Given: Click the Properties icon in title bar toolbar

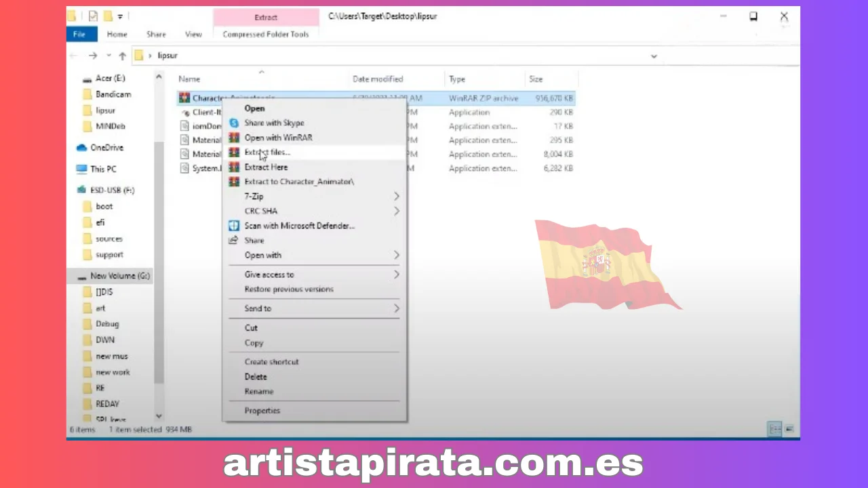Looking at the screenshot, I should click(92, 16).
